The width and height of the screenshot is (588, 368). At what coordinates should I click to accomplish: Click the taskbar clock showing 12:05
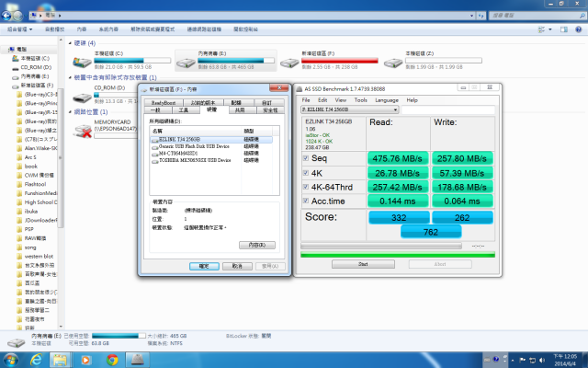[x=566, y=360]
